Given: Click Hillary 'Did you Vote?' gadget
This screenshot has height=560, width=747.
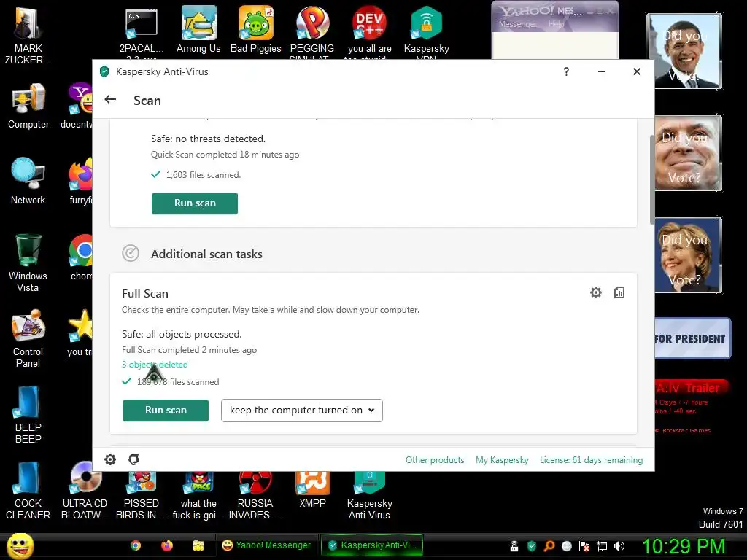Looking at the screenshot, I should (x=688, y=254).
